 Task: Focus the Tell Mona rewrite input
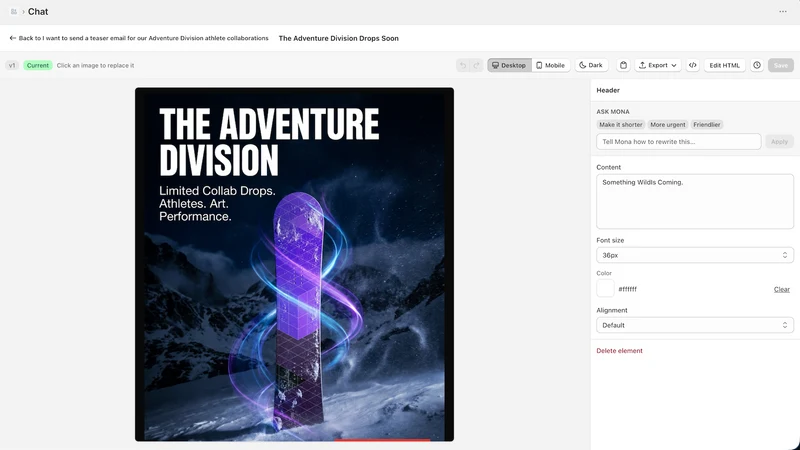[x=679, y=142]
